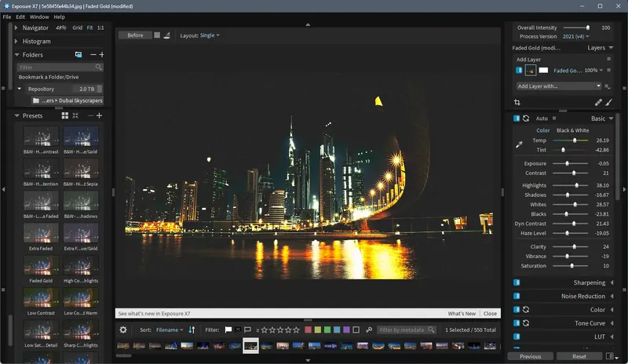Expand the Navigator panel

[17, 27]
